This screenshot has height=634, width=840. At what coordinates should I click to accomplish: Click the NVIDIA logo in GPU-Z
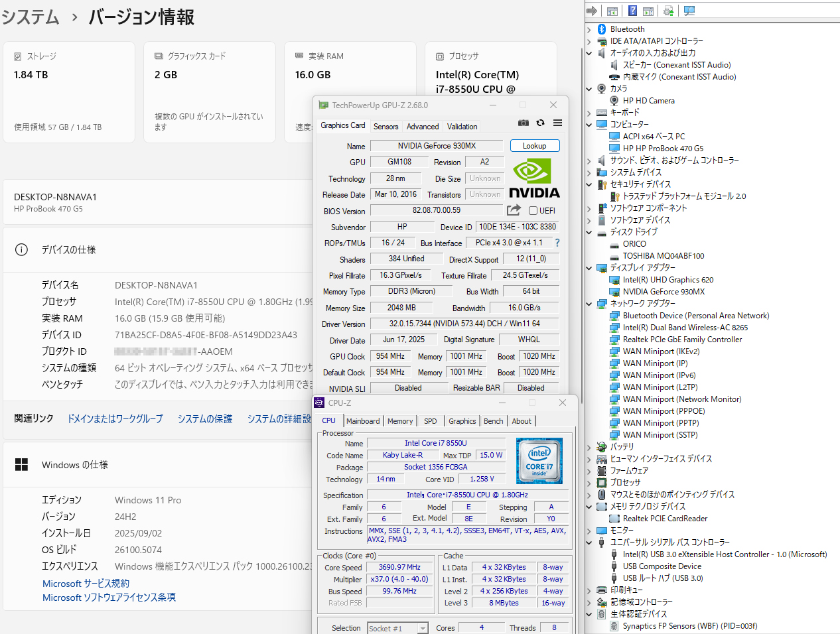pyautogui.click(x=534, y=178)
